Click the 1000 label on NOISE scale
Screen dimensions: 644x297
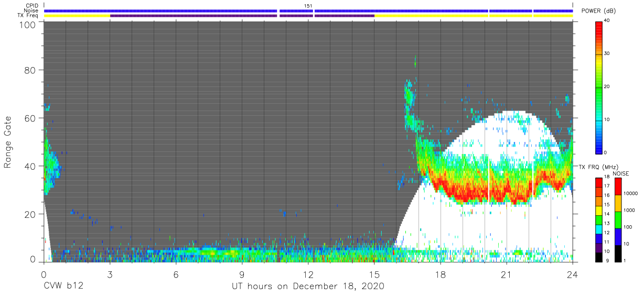point(630,210)
